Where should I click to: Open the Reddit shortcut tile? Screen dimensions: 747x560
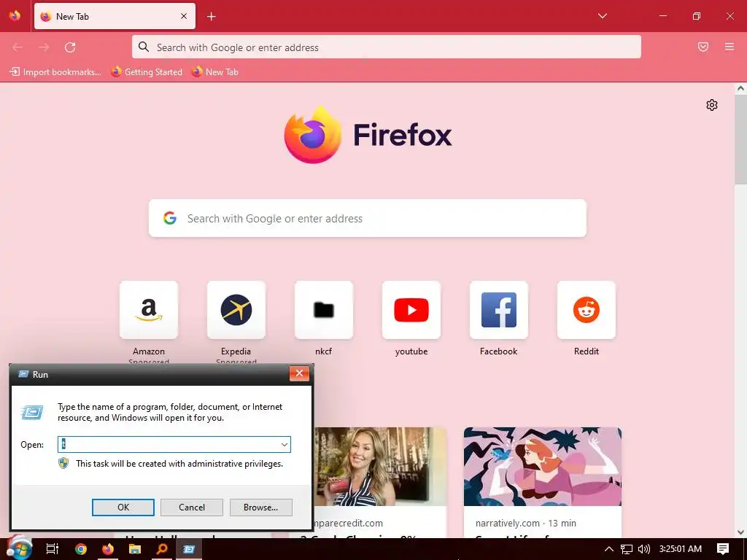coord(586,310)
